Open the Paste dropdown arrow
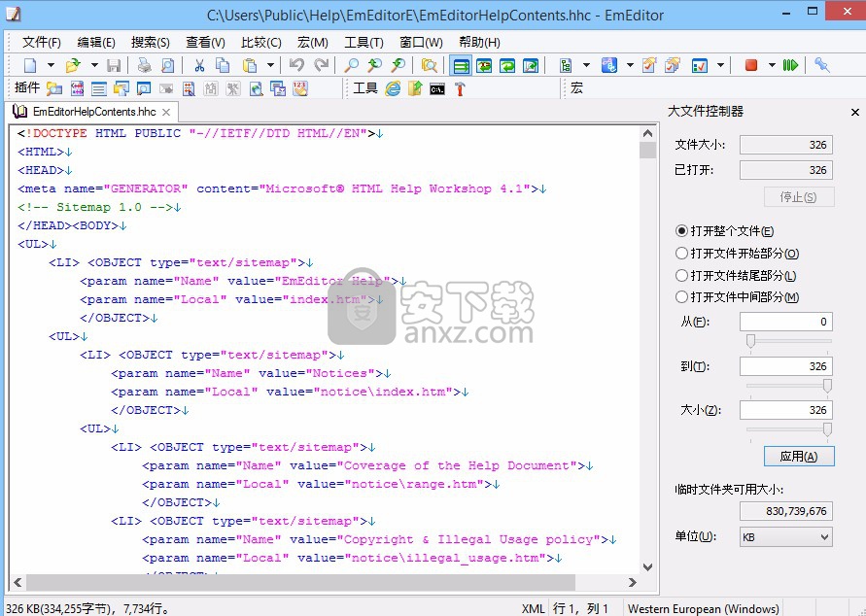Viewport: 866px width, 616px height. pos(270,66)
